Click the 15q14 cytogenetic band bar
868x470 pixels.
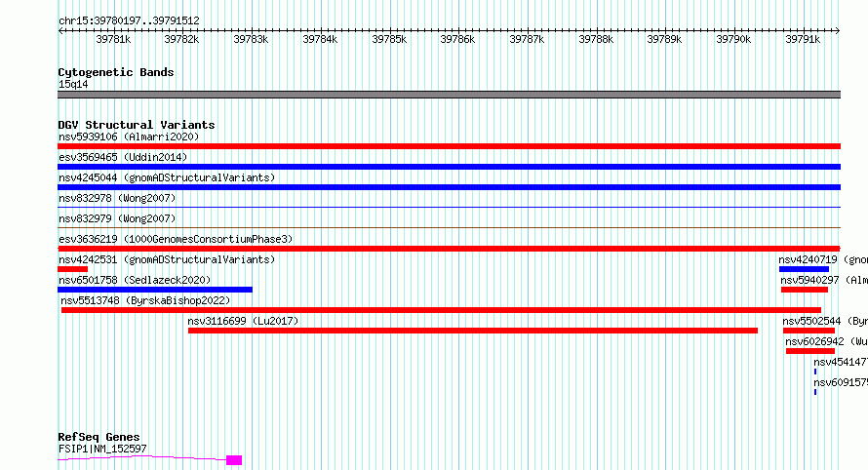point(449,95)
